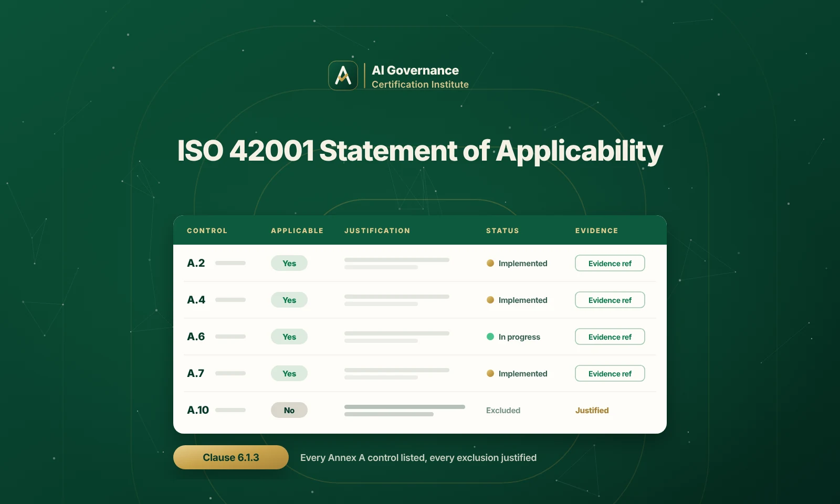840x504 pixels.
Task: Click the gold status dot in row A.7
Action: click(490, 373)
